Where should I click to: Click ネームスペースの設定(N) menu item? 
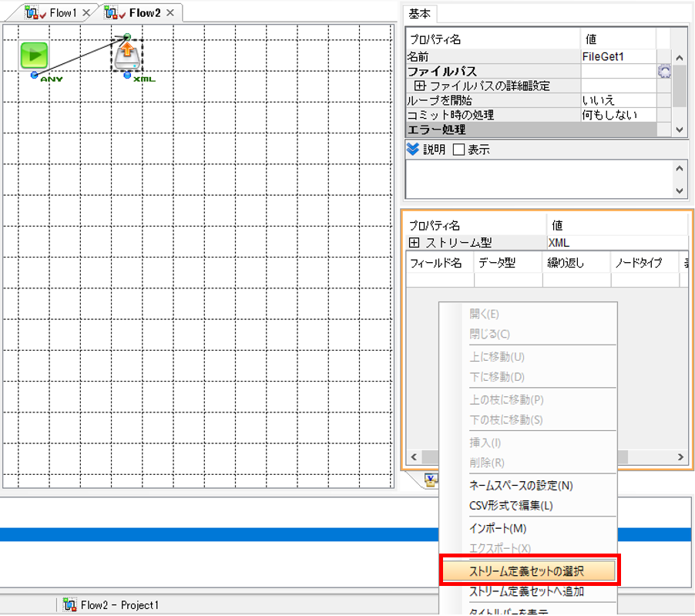click(521, 486)
